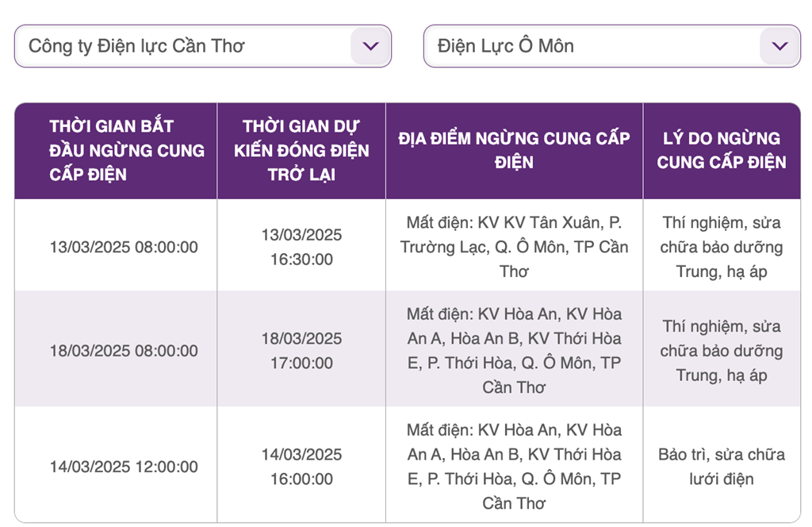The image size is (812, 527).
Task: Click the location cell in the 14/03/2025 row
Action: [x=514, y=466]
